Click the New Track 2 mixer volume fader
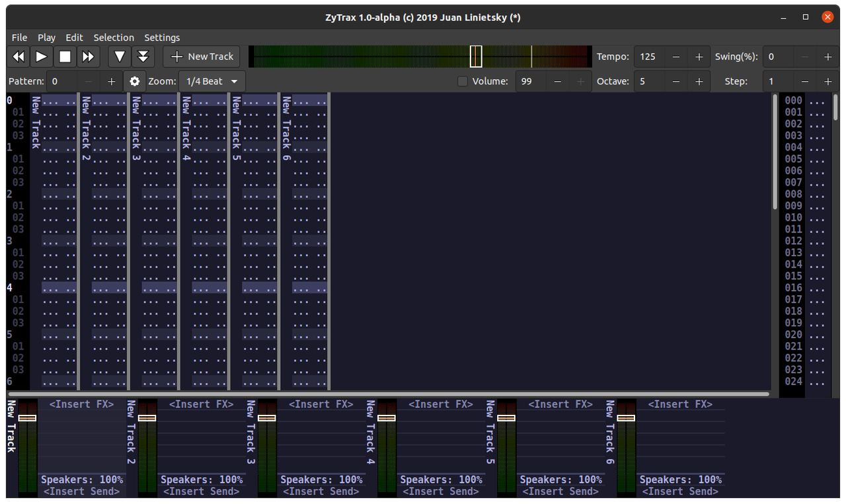 click(x=147, y=418)
